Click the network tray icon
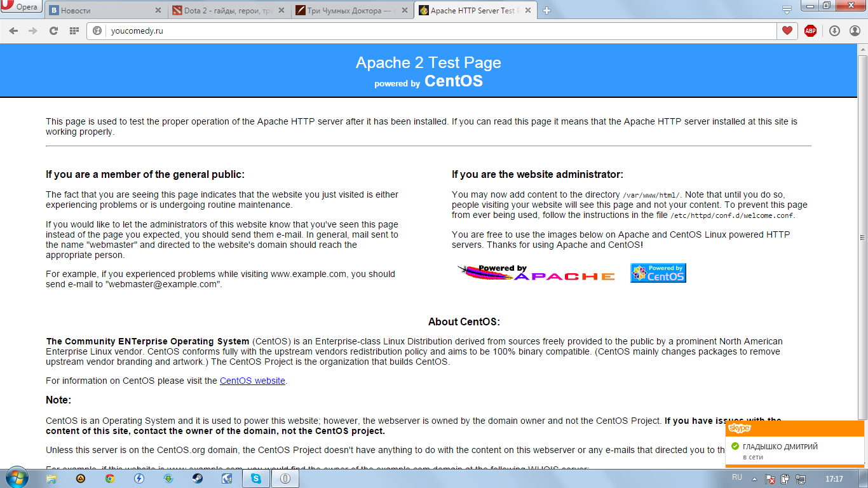 point(801,478)
